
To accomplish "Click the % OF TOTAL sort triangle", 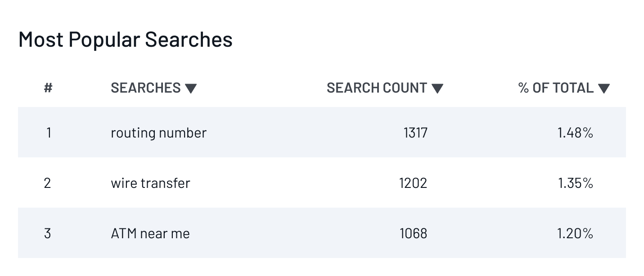I will [604, 89].
